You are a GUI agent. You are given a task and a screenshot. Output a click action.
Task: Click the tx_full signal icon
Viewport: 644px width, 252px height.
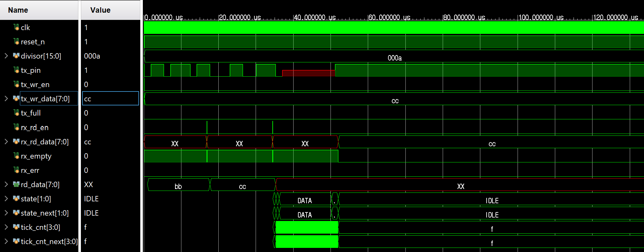[x=16, y=113]
